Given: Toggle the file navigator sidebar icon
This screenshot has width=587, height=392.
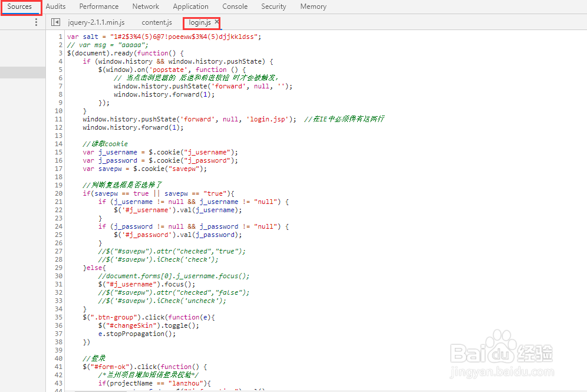Looking at the screenshot, I should [55, 22].
